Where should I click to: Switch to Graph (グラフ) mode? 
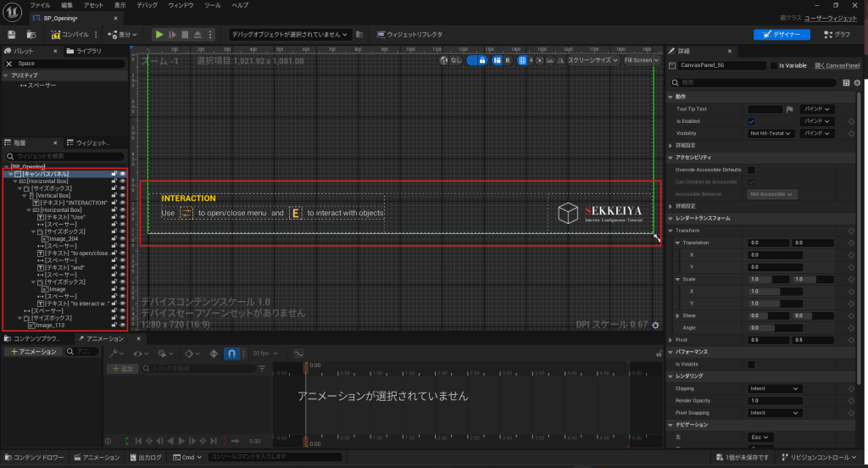click(x=837, y=35)
